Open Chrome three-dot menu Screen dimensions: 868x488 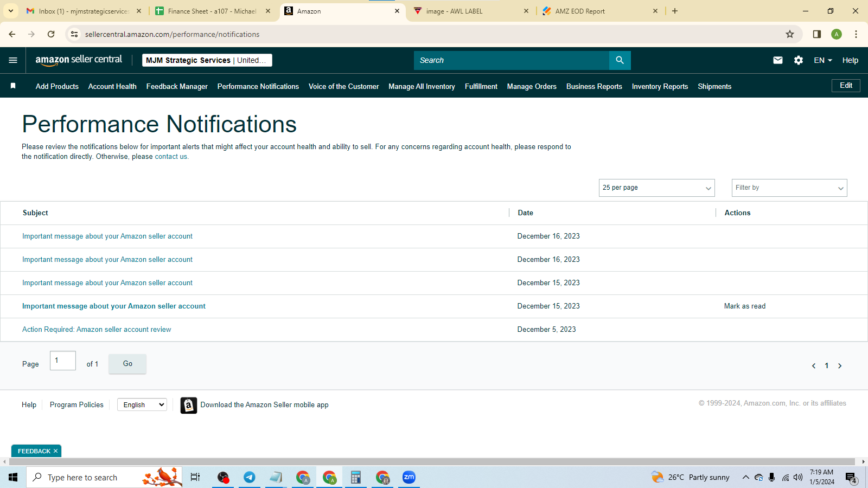pyautogui.click(x=856, y=34)
